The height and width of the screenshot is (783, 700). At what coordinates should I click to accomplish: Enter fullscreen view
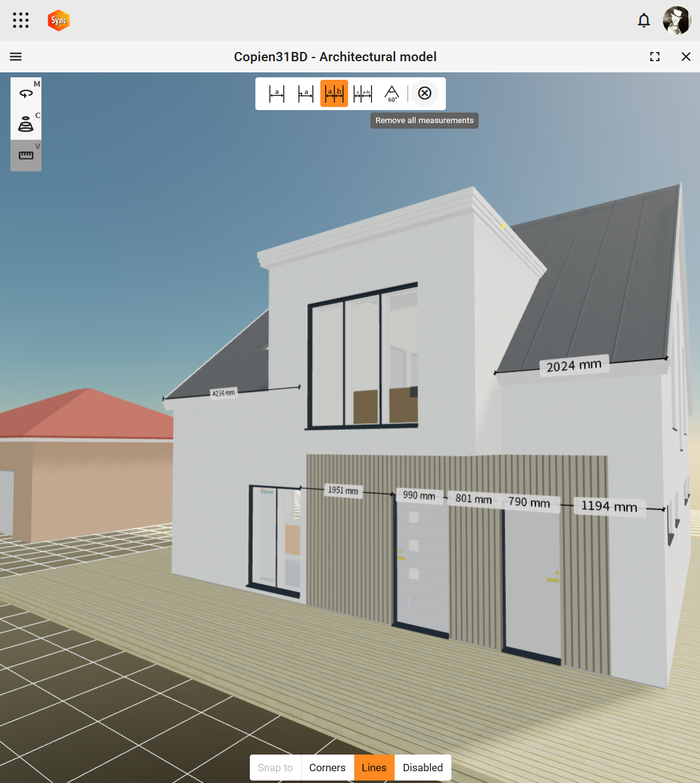[x=655, y=57]
